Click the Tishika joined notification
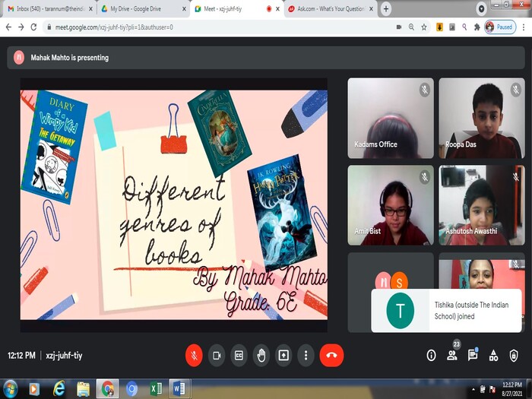532x399 pixels. [x=447, y=311]
